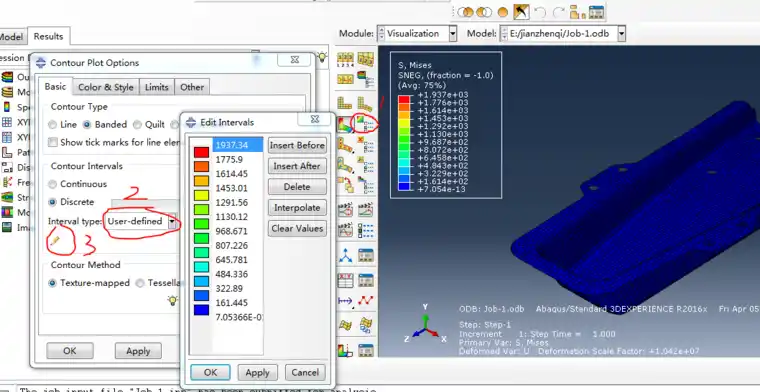This screenshot has height=392, width=760.
Task: Click Plot Material Orientations icon
Action: (x=345, y=165)
